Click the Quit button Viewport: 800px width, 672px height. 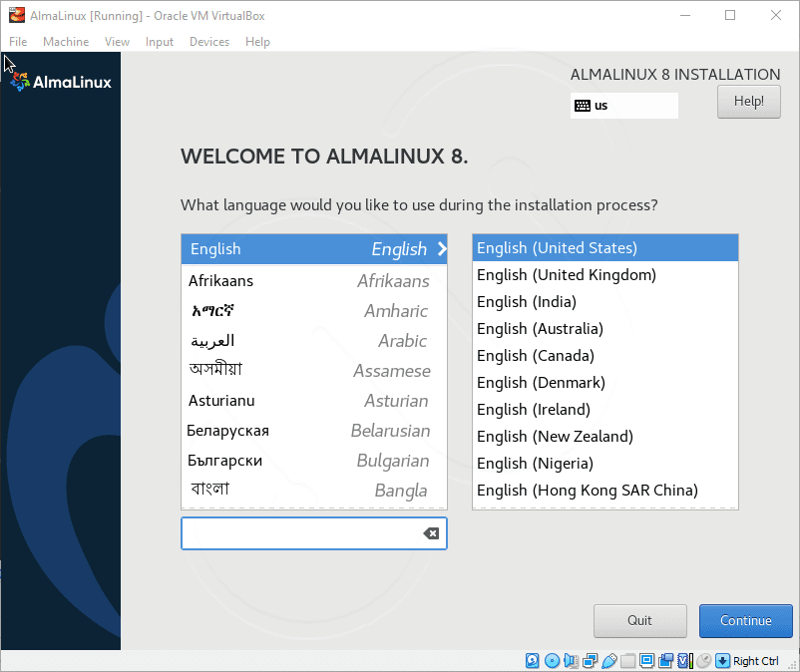tap(639, 620)
